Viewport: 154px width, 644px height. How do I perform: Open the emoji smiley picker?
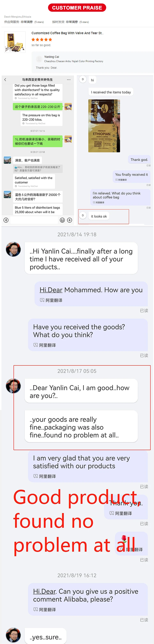[62, 220]
